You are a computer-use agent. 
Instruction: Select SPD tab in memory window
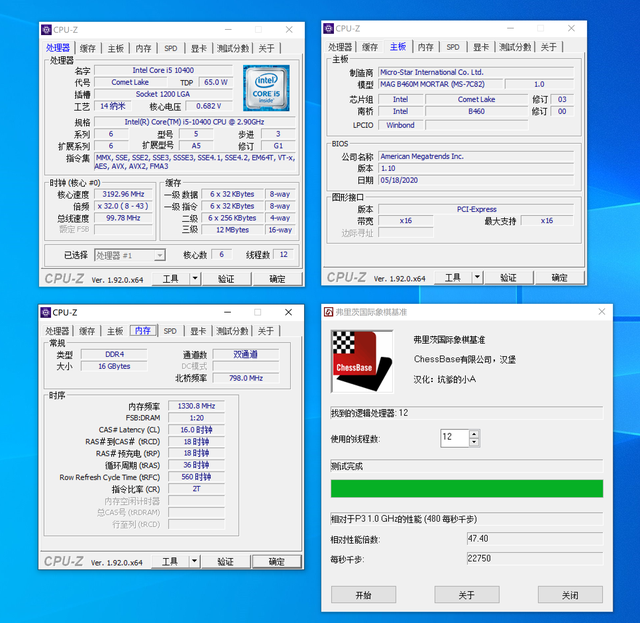[x=170, y=331]
